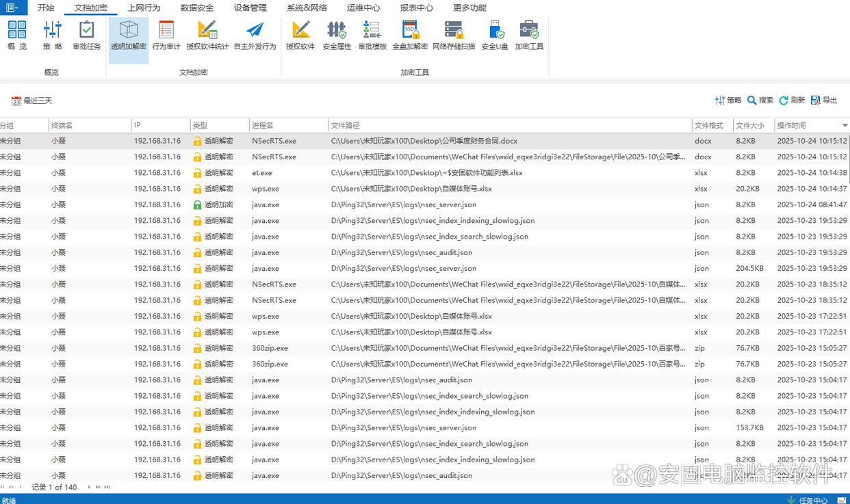Screen dimensions: 850x504
Task: Open the 最近三天 date range filter
Action: (32, 101)
